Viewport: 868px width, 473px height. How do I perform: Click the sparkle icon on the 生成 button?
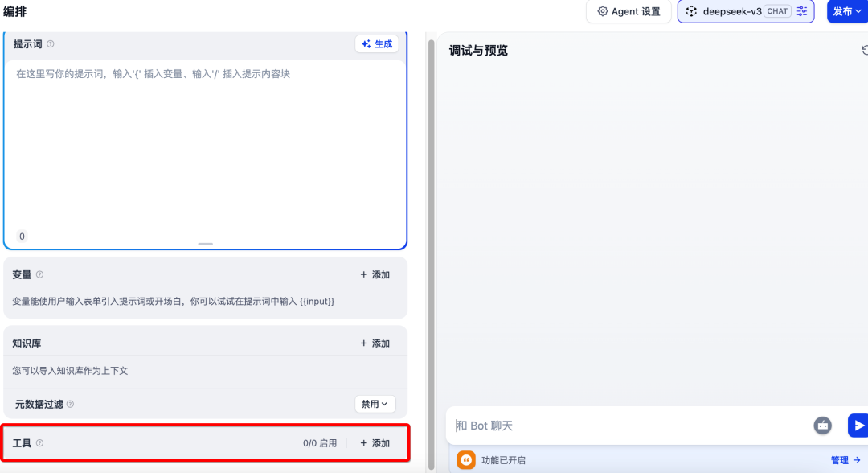click(366, 44)
